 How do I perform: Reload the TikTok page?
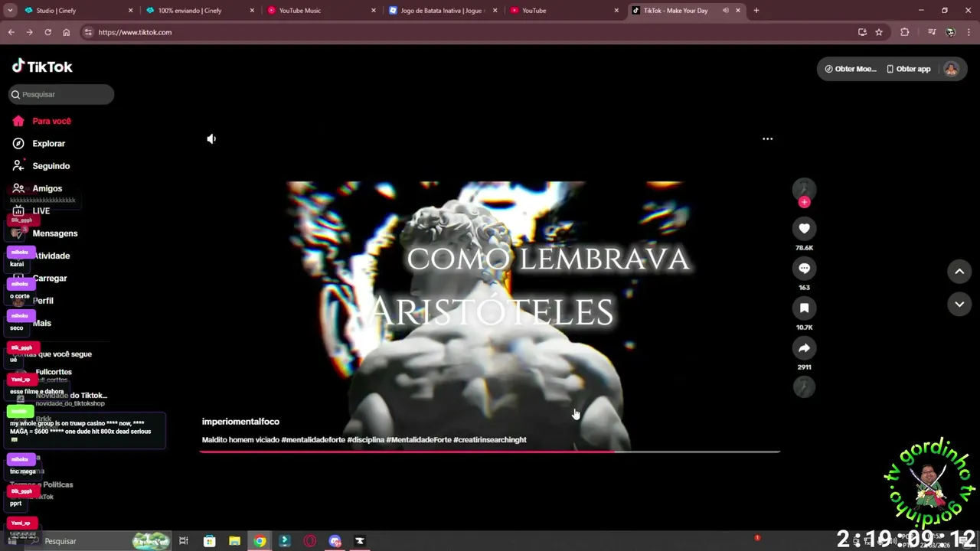coord(47,32)
